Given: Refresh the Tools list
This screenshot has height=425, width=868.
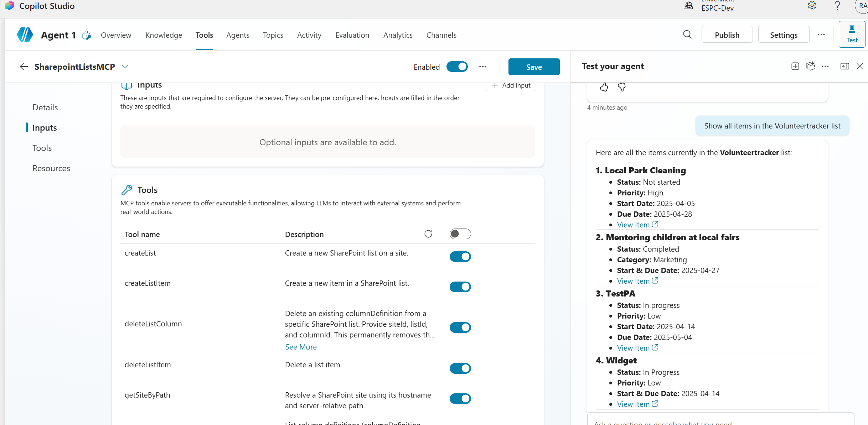Looking at the screenshot, I should click(x=428, y=234).
